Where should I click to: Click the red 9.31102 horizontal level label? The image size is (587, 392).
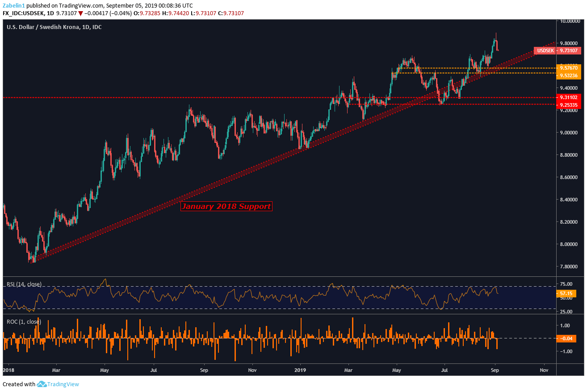pos(569,97)
